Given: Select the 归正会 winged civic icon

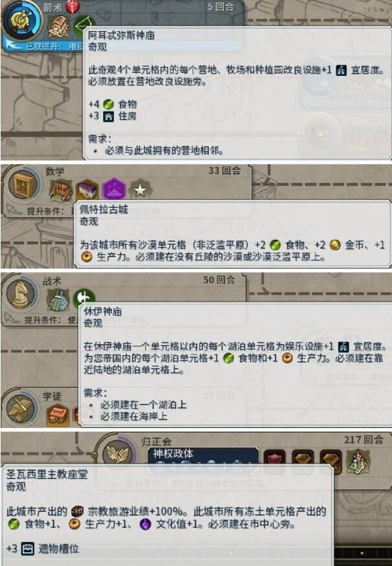Looking at the screenshot, I should tap(117, 452).
